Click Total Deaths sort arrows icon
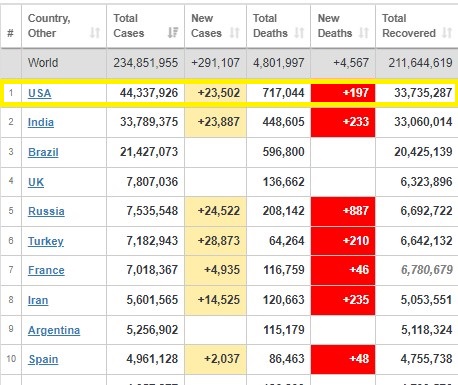 [x=299, y=33]
